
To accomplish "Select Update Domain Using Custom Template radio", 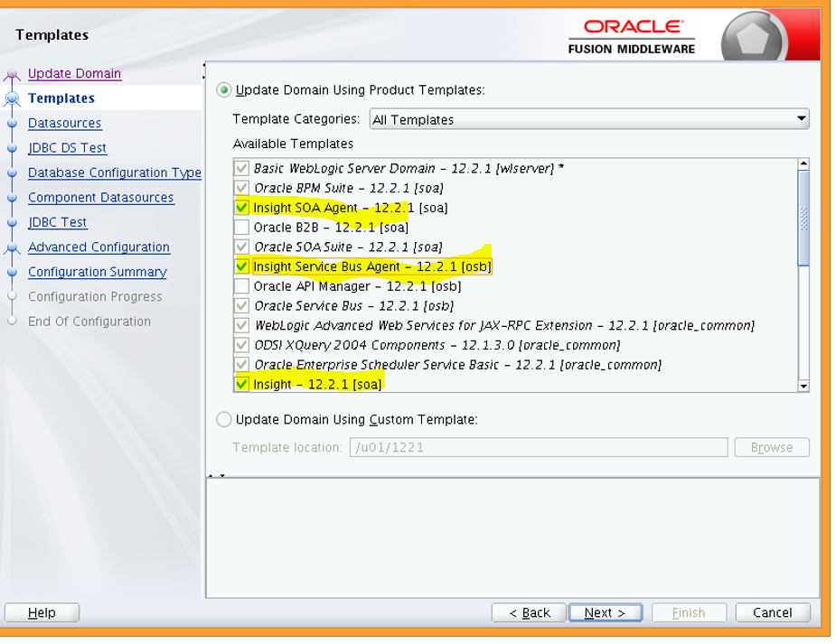I will pos(224,420).
